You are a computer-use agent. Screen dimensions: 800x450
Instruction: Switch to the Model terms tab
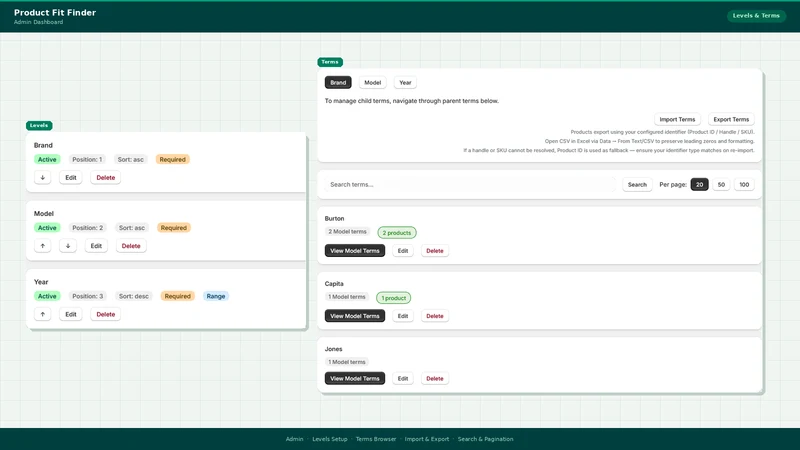click(372, 83)
